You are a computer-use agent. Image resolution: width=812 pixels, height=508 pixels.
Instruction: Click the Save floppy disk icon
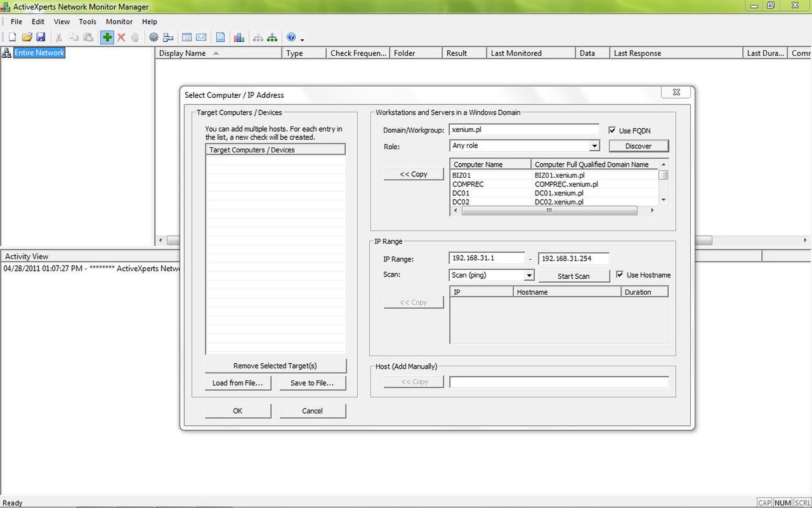tap(40, 37)
